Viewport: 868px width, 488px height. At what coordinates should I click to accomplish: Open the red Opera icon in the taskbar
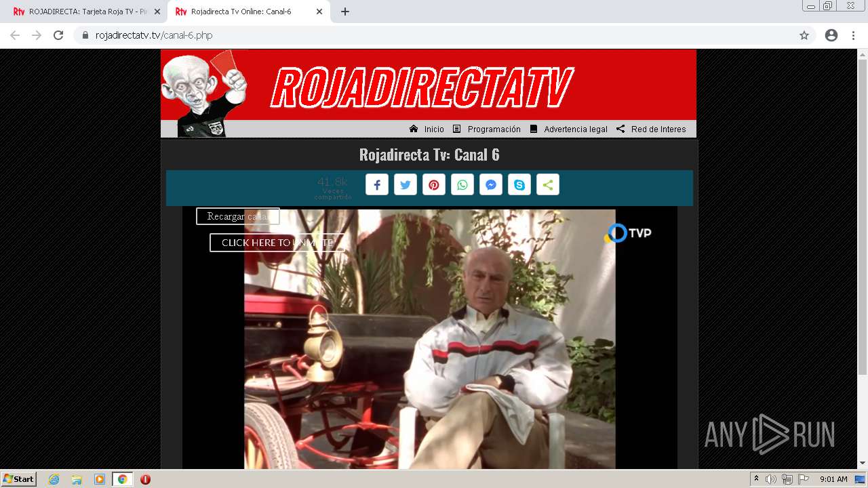pos(145,479)
